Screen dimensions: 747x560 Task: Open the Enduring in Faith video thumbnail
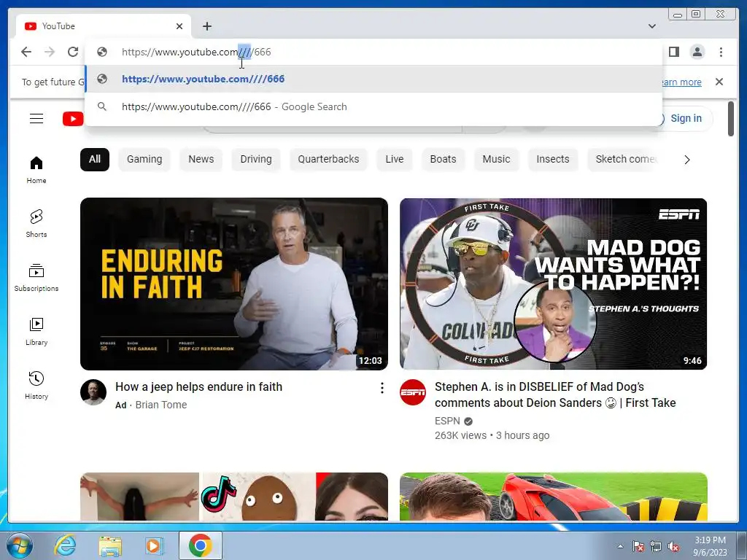(x=234, y=284)
